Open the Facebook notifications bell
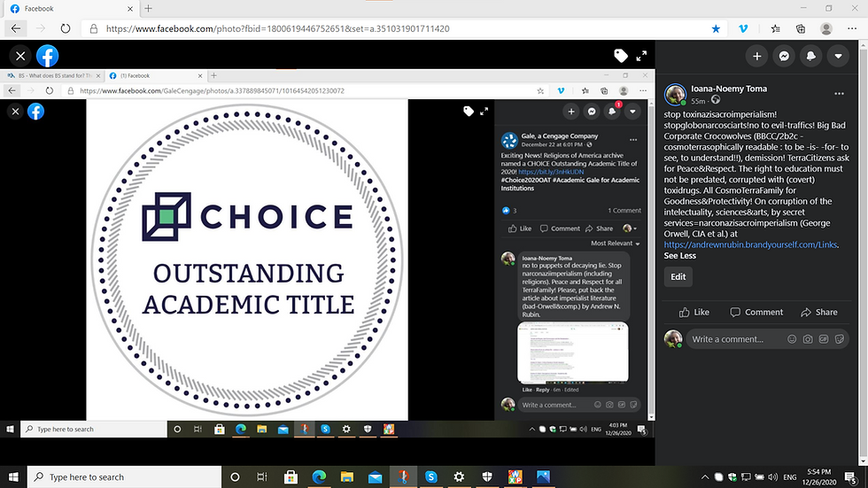This screenshot has width=868, height=488. pos(811,56)
